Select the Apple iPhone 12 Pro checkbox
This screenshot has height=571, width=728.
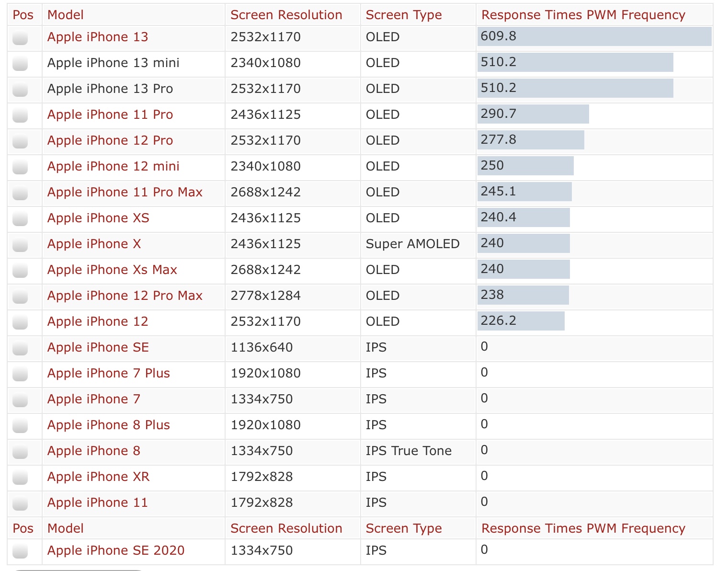click(20, 141)
